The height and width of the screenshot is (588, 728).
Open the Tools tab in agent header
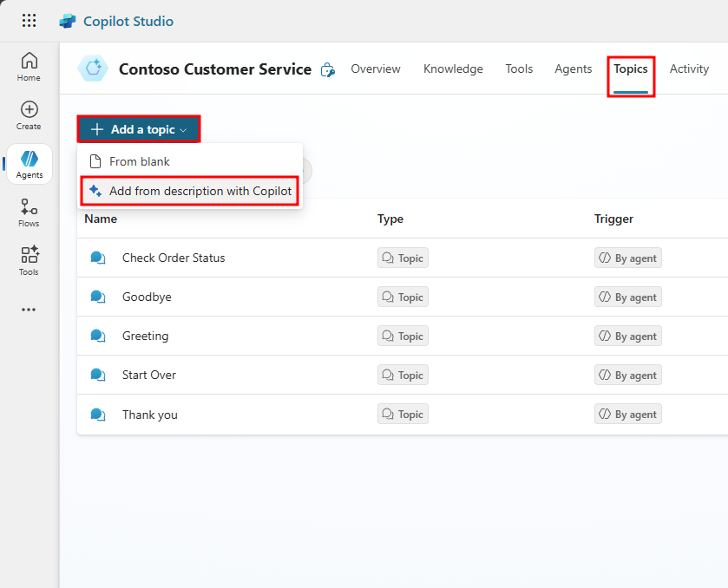click(x=519, y=69)
